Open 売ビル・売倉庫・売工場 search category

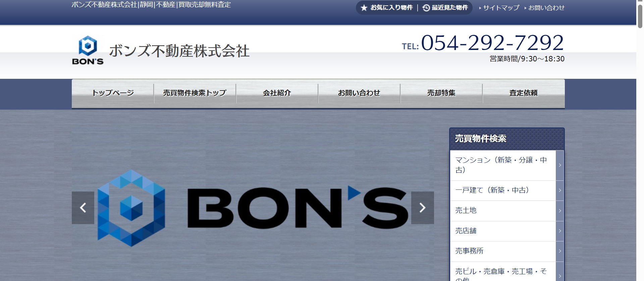point(507,272)
